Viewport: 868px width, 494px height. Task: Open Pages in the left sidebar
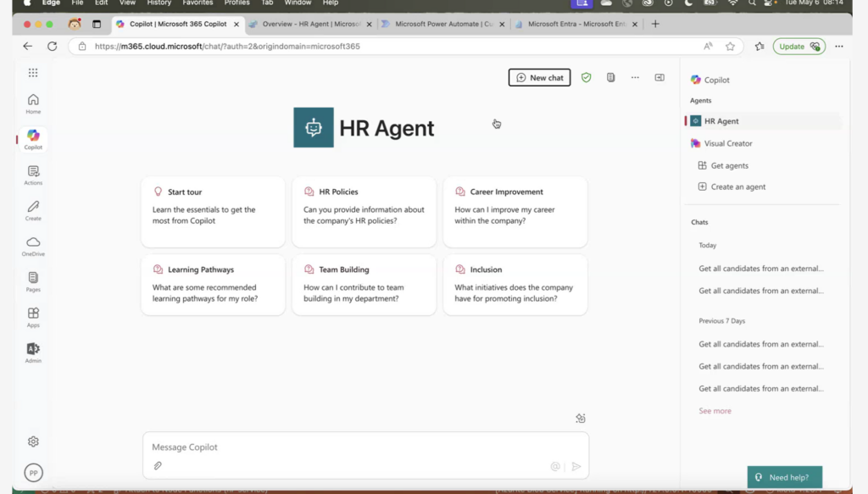pyautogui.click(x=33, y=281)
